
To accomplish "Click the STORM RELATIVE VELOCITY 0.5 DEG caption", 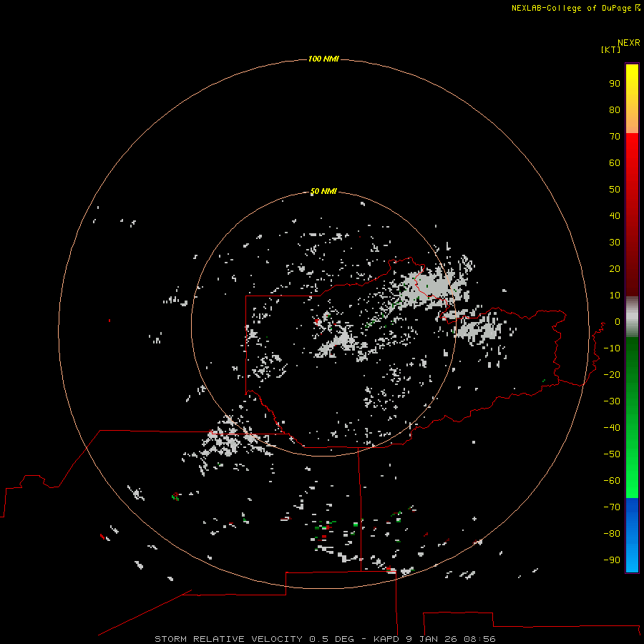I will coord(254,639).
